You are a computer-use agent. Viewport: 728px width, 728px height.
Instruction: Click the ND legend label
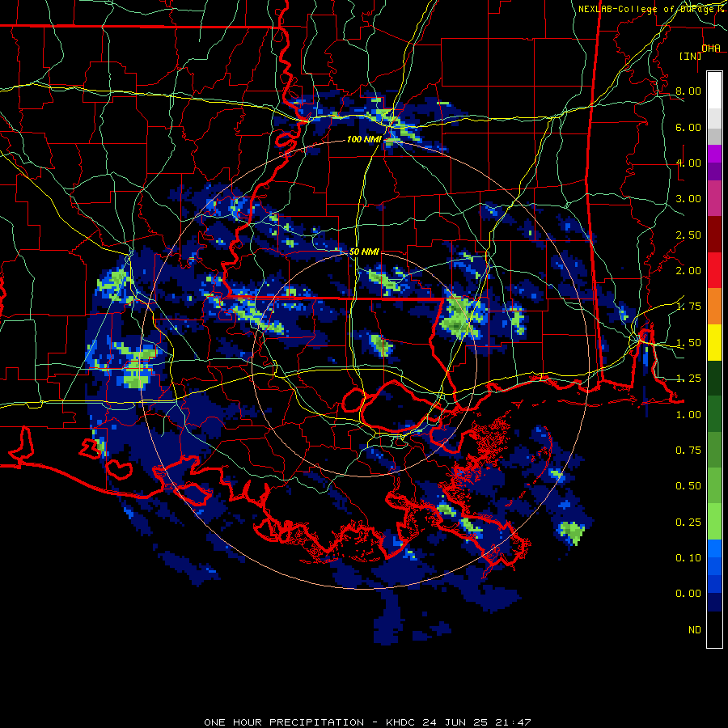point(695,630)
